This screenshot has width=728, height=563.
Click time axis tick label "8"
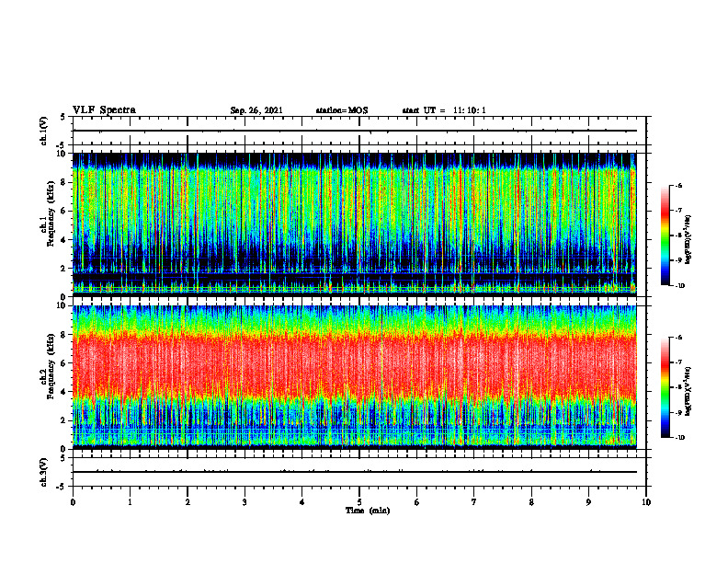coord(531,502)
